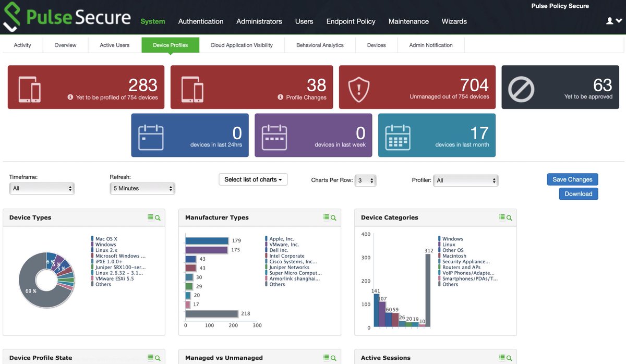
Task: Click magnifier icon in Device Categories panel
Action: (x=509, y=218)
